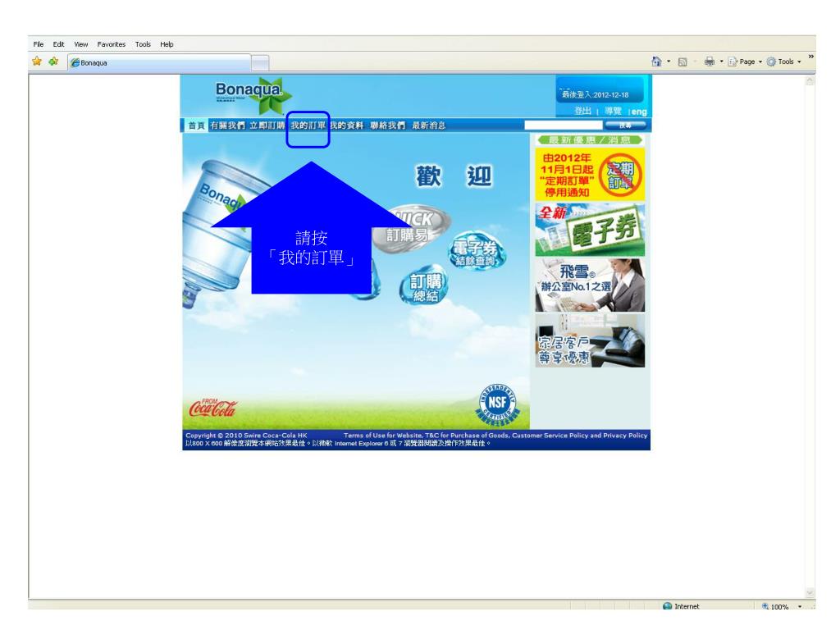840x630 pixels.
Task: Expand the Home button dropdown arrow
Action: pyautogui.click(x=669, y=62)
